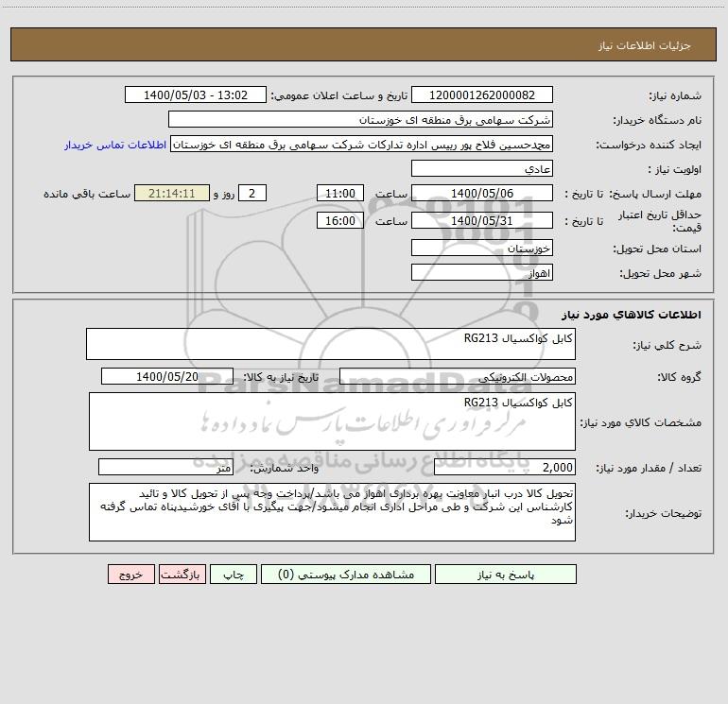Viewport: 728px width, 704px height.
Task: Click the text ساعت باقی مانده
Action: point(87,194)
